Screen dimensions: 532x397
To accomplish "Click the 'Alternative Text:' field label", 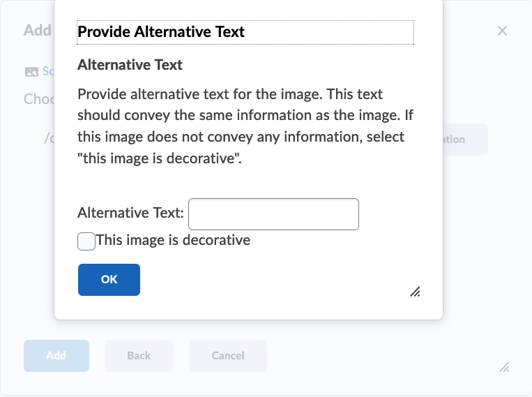I will (x=130, y=213).
